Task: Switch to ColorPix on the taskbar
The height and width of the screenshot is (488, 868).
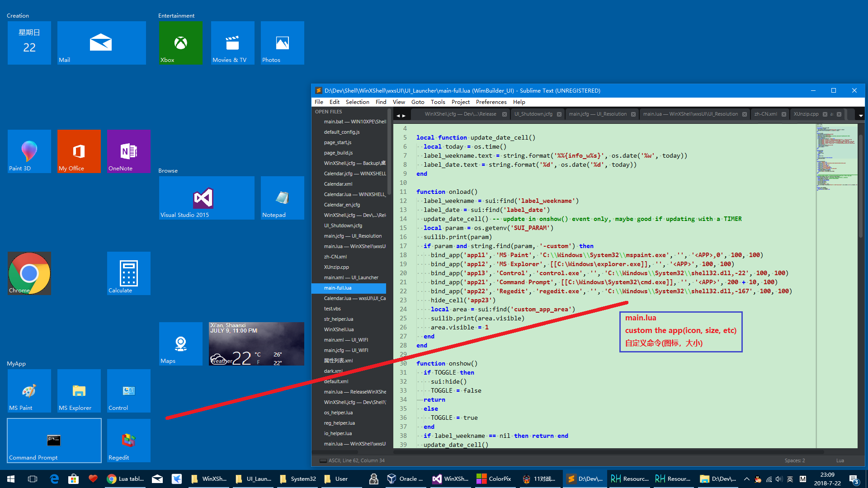Action: 494,479
